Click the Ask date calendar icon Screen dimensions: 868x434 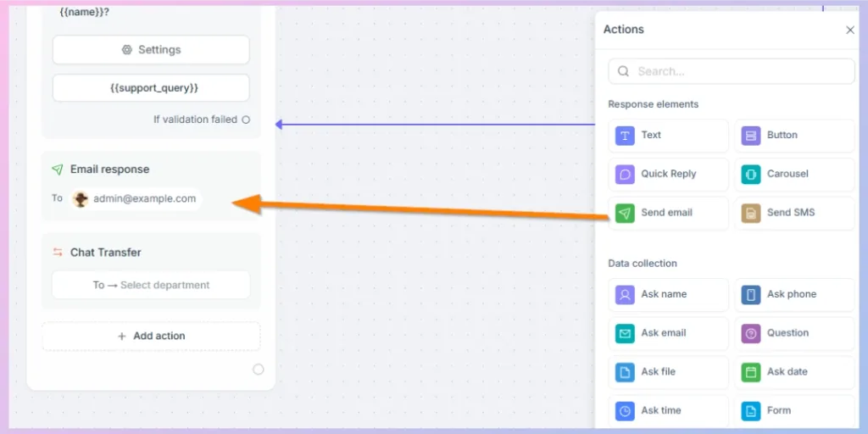pos(751,372)
